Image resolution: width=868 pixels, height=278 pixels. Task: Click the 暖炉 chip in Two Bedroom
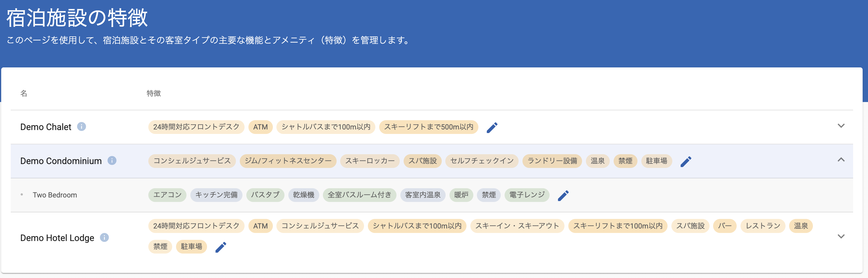(461, 195)
